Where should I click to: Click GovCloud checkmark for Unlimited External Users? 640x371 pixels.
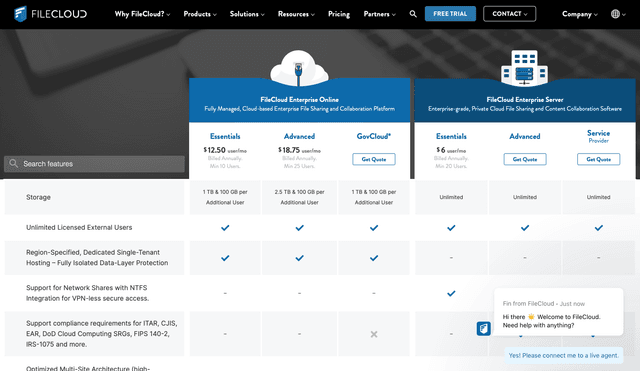pyautogui.click(x=374, y=228)
